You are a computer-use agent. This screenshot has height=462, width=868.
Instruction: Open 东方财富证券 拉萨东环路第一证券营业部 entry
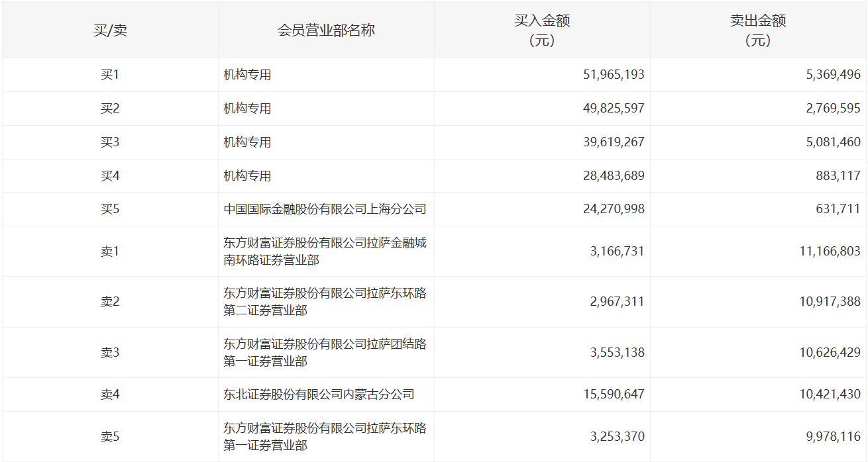pyautogui.click(x=325, y=437)
